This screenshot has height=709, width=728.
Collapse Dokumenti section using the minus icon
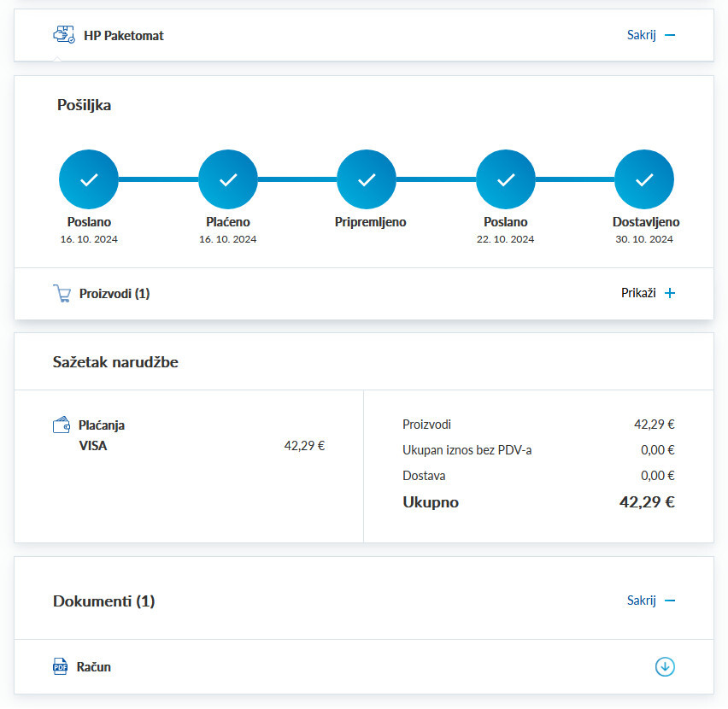(670, 601)
